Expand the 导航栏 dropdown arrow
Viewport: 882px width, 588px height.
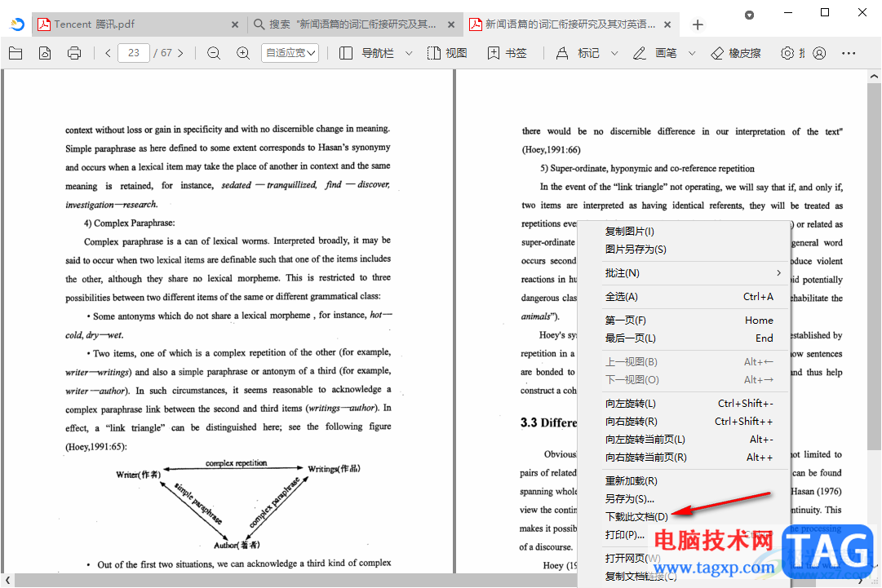[x=409, y=53]
